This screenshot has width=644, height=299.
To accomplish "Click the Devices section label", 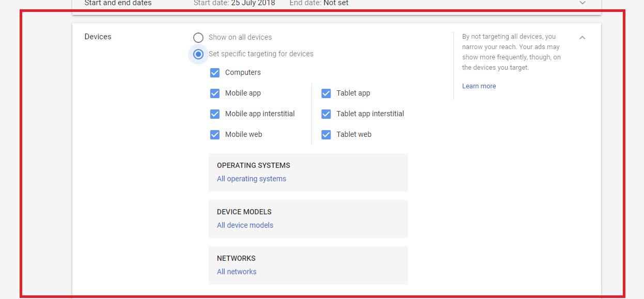I will pyautogui.click(x=98, y=37).
